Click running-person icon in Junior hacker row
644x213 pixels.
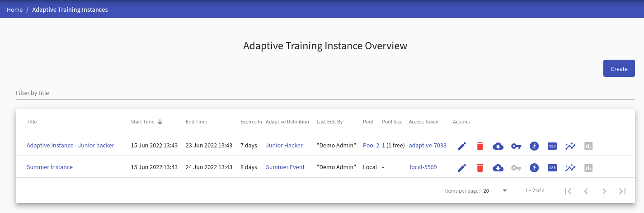click(534, 146)
